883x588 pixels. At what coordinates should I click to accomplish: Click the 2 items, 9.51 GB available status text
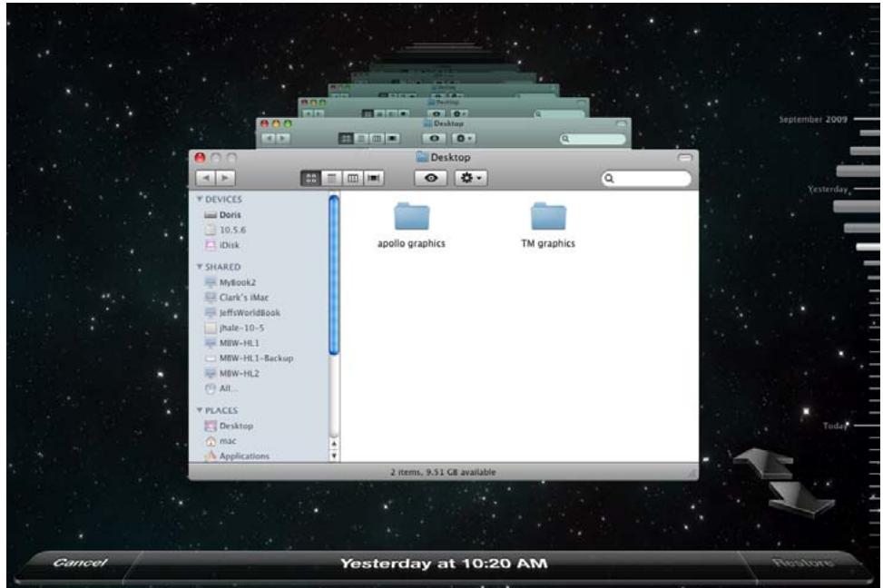coord(443,472)
